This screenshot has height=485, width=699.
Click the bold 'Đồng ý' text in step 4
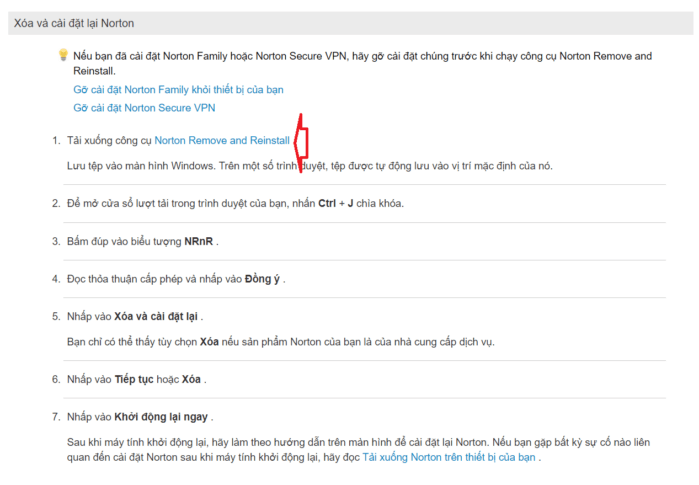[x=262, y=279]
